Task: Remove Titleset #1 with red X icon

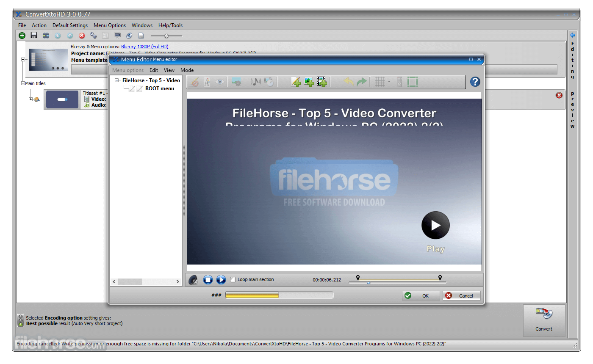Action: click(559, 95)
